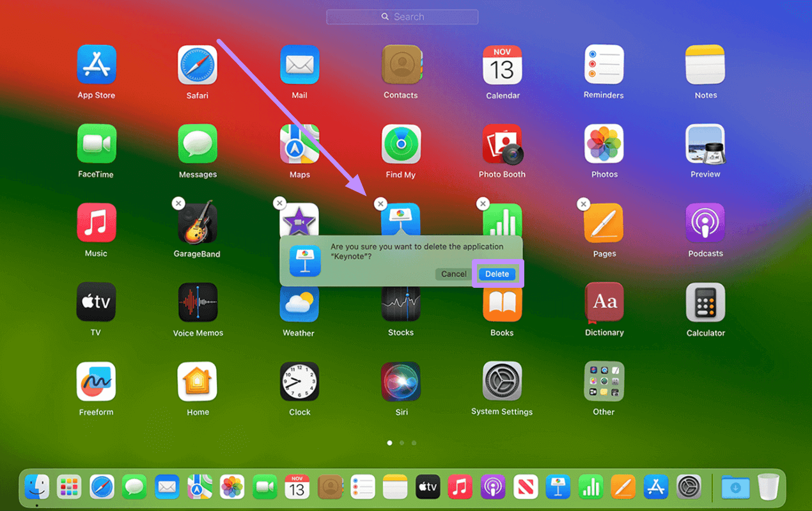Open the Pages app icon in grid
812x511 pixels.
pyautogui.click(x=604, y=223)
